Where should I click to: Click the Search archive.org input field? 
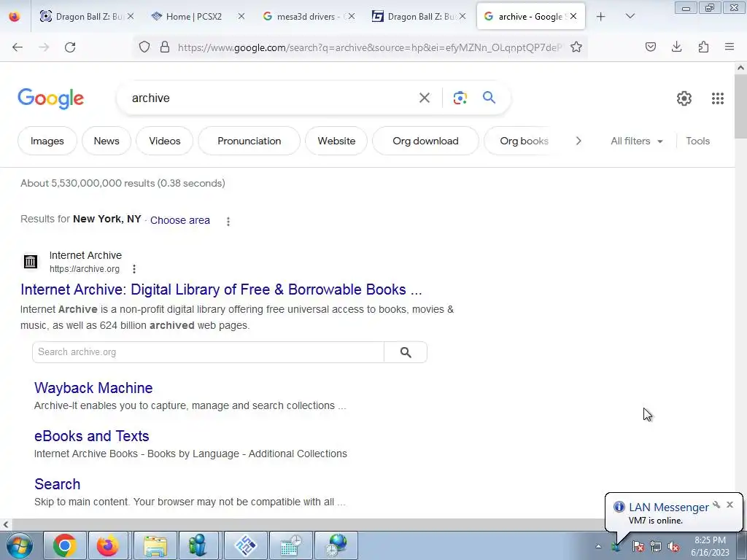[208, 352]
